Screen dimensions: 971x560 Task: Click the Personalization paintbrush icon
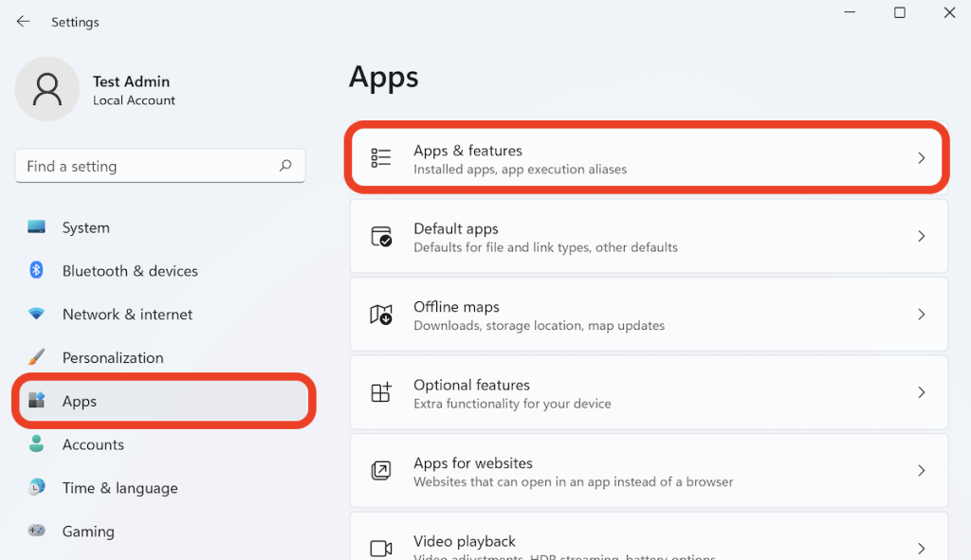tap(37, 357)
